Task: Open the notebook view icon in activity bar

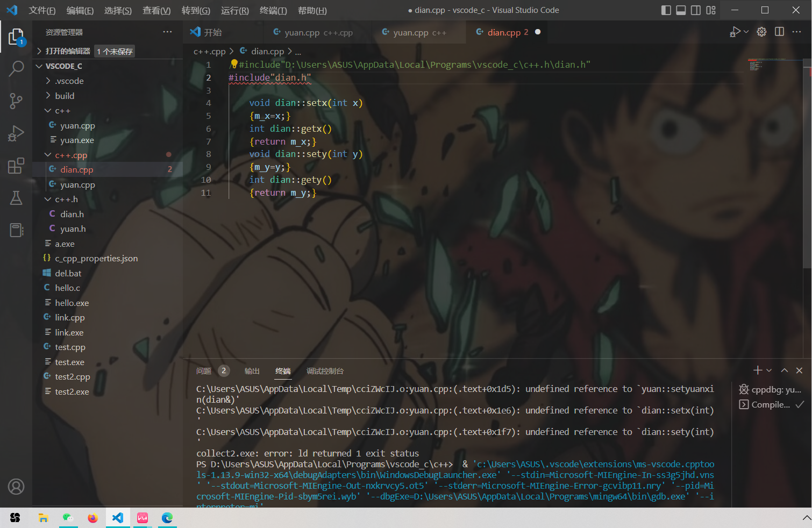Action: click(16, 230)
